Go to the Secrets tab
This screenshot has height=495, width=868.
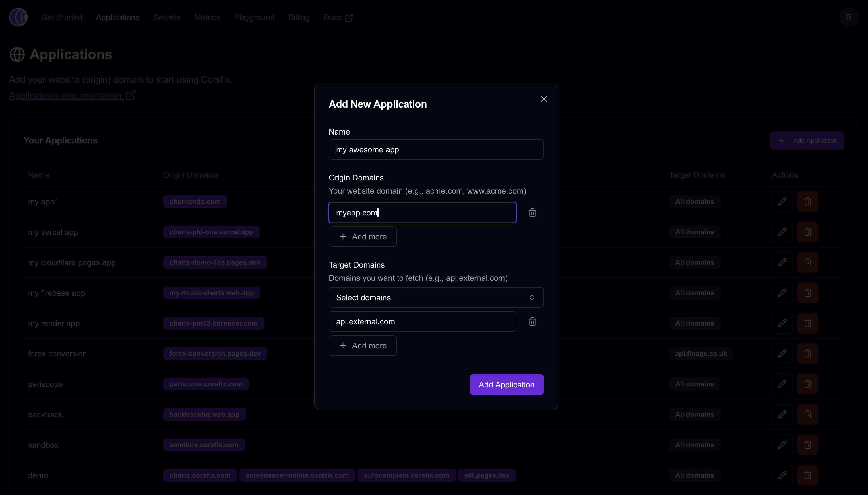coord(167,17)
